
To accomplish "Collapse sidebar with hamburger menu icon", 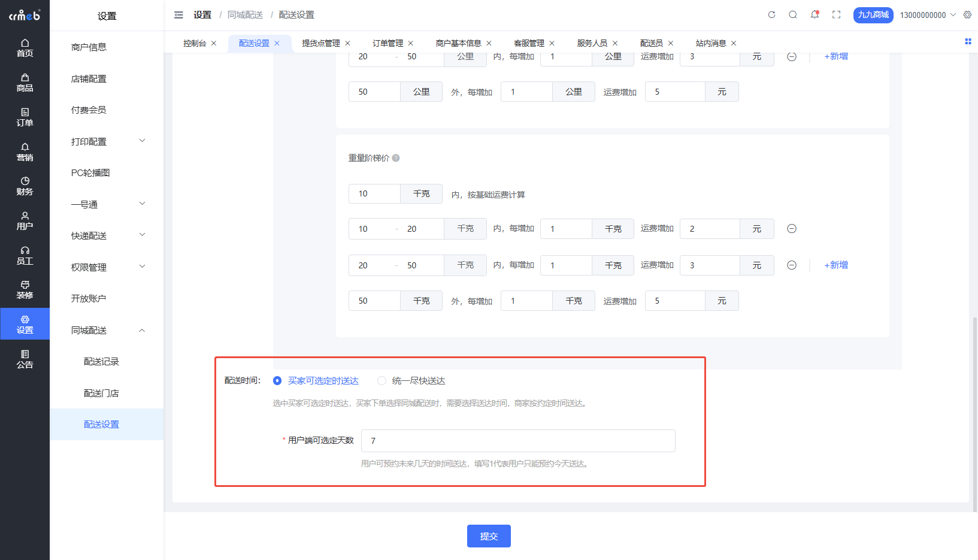I will [x=178, y=15].
